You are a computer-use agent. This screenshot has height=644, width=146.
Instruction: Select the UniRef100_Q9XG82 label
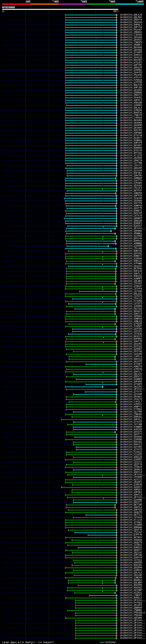tap(131, 254)
